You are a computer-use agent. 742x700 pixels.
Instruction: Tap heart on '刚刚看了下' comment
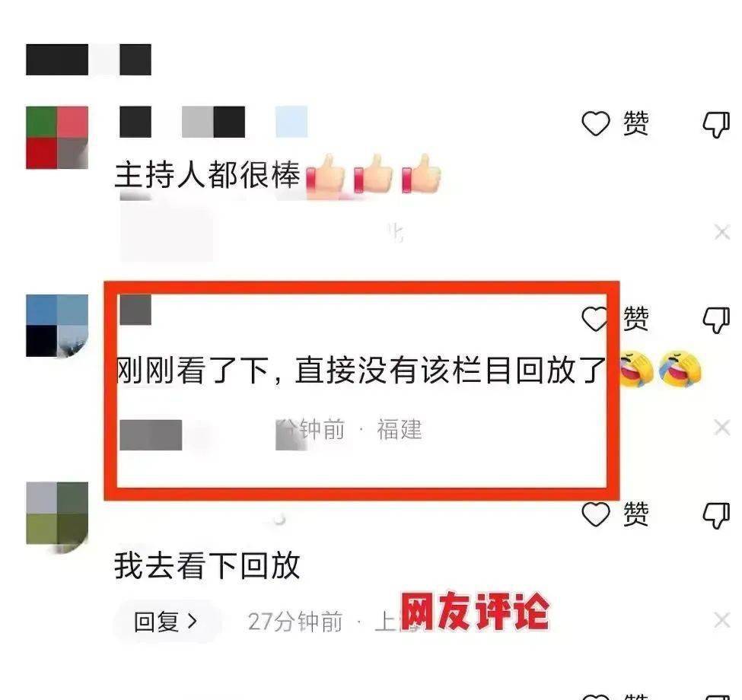(594, 319)
